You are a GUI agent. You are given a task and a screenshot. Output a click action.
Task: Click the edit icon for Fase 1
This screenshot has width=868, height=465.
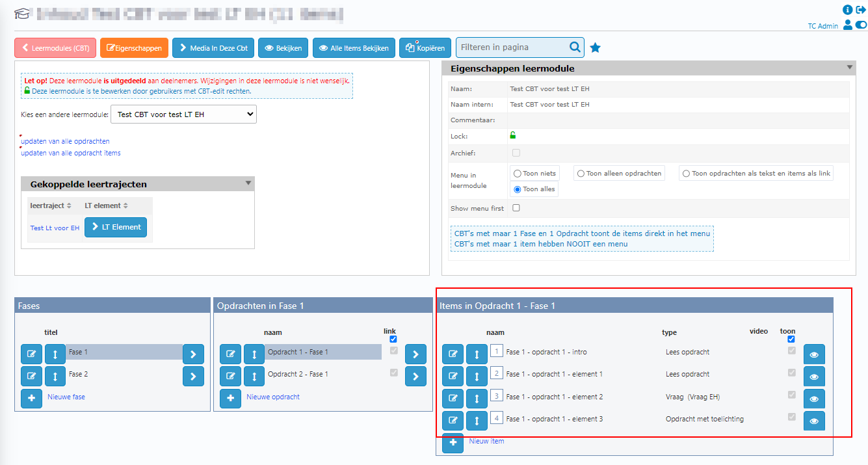(x=31, y=354)
